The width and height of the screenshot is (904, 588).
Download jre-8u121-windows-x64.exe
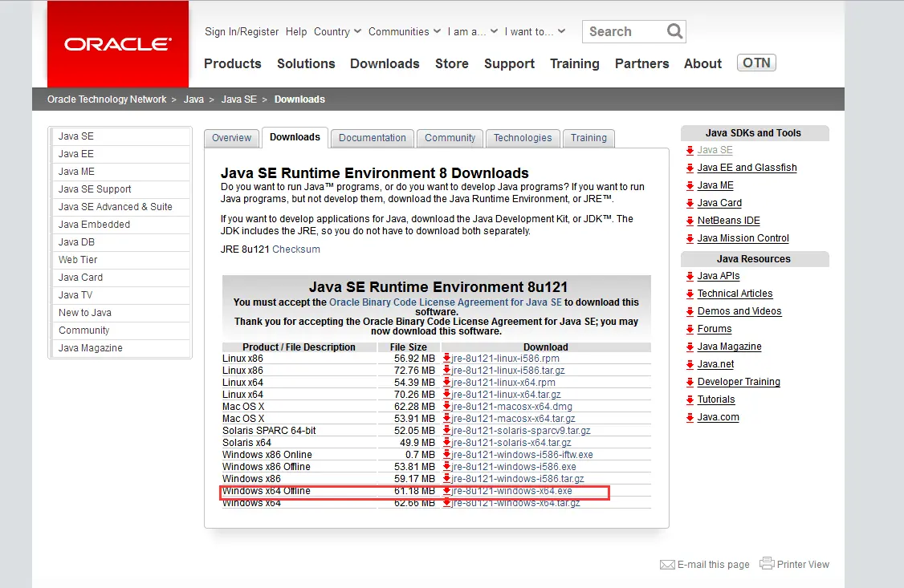(x=512, y=491)
